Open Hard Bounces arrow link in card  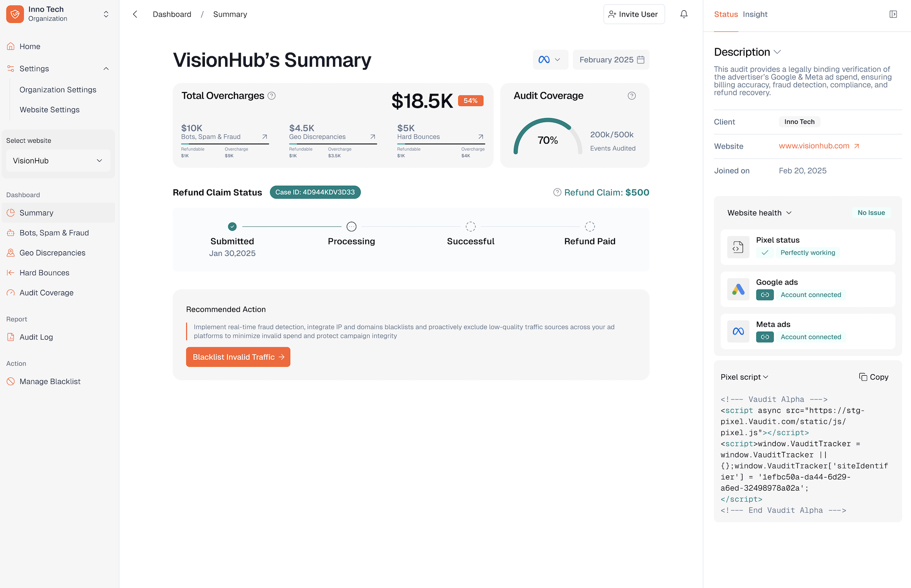point(481,137)
